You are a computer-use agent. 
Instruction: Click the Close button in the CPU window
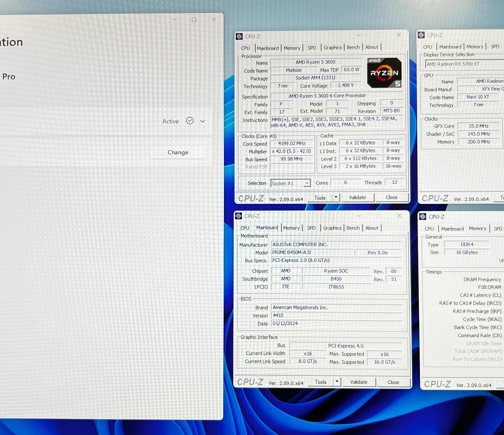point(392,197)
